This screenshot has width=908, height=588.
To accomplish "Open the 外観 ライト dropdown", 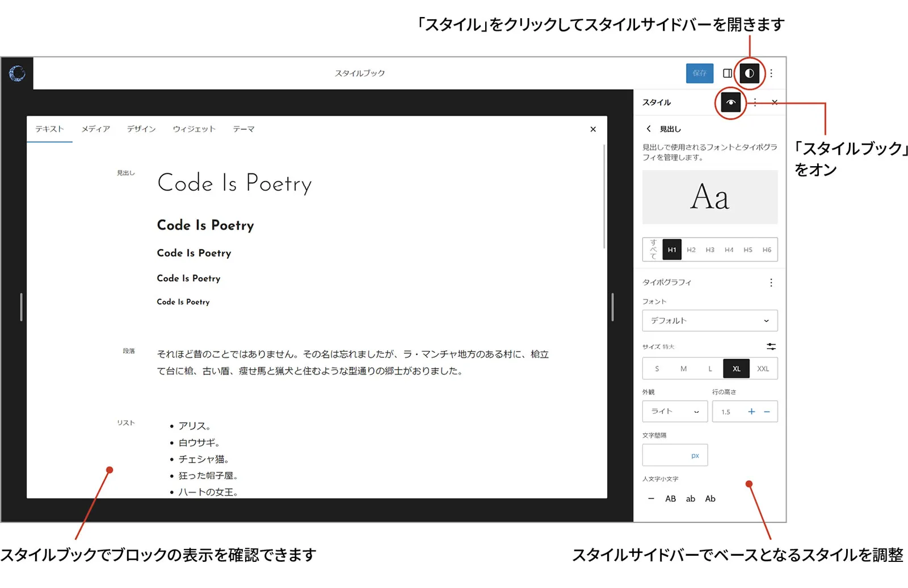I will (675, 412).
